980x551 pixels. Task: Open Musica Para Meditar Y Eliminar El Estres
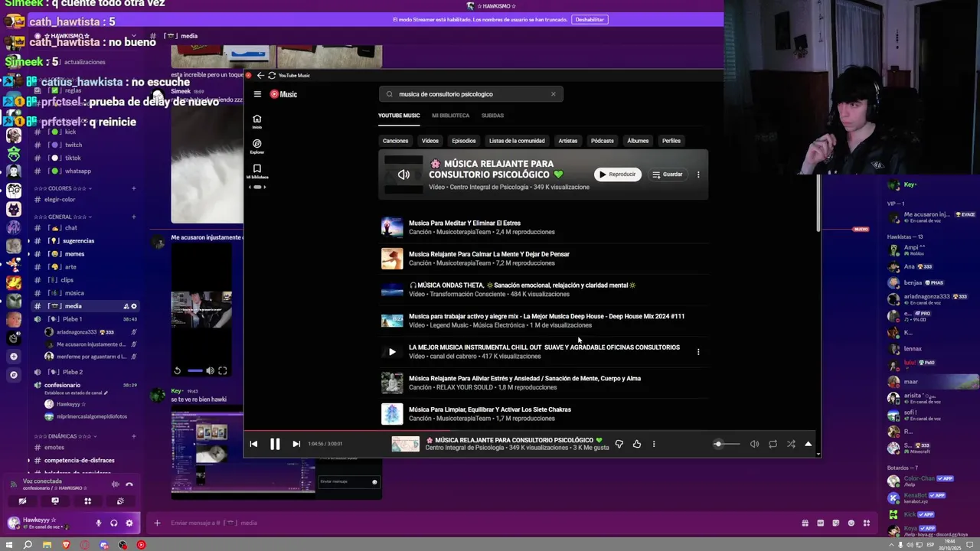(465, 223)
